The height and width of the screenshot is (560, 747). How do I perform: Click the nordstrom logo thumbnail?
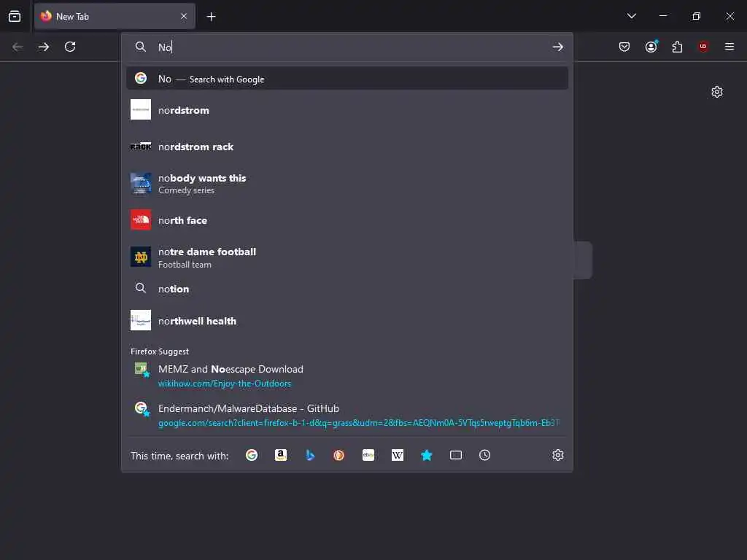click(141, 109)
